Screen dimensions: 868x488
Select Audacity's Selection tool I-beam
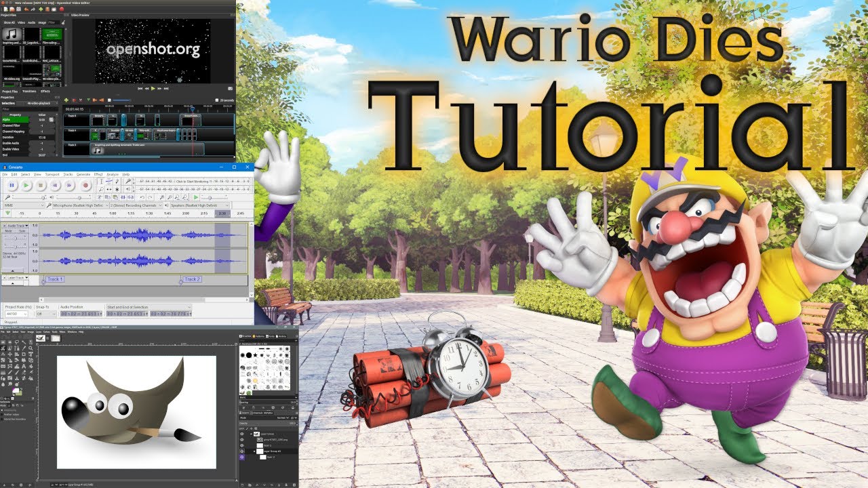pyautogui.click(x=101, y=182)
